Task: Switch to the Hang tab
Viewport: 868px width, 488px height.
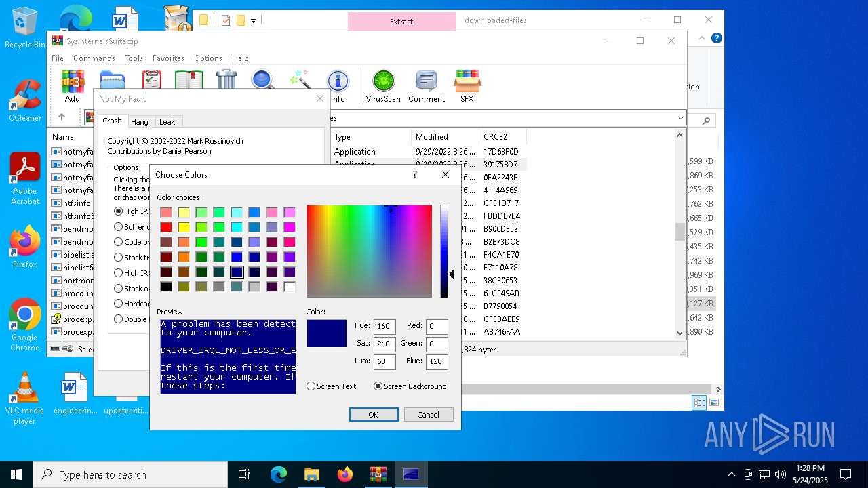Action: 140,122
